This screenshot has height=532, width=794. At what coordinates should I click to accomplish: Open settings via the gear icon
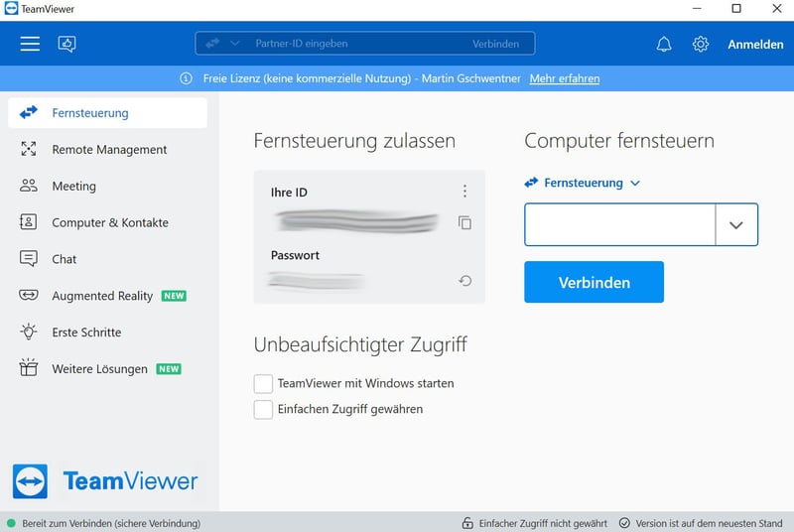pos(701,44)
